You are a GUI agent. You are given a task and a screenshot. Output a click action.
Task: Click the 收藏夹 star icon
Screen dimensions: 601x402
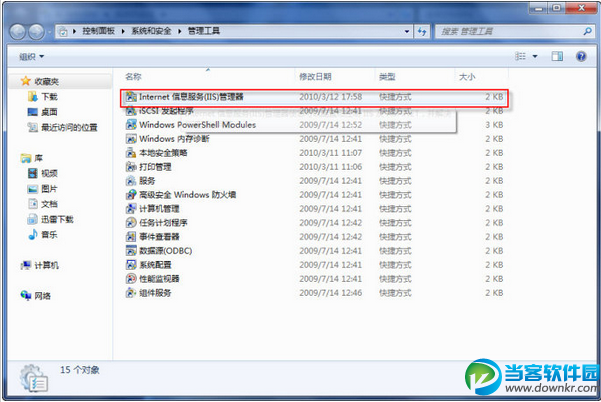[26, 81]
